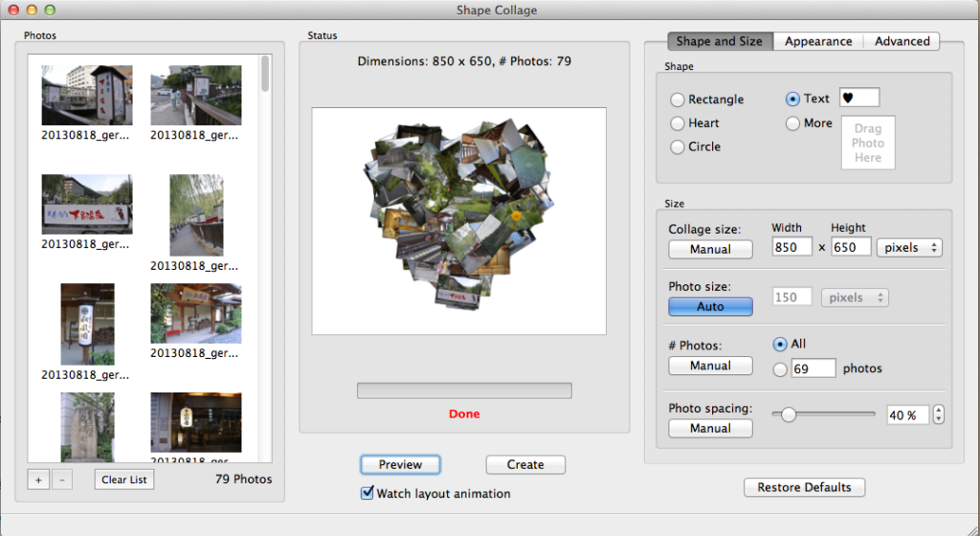Open the collage size pixels unit dropdown
The height and width of the screenshot is (536, 980).
909,247
